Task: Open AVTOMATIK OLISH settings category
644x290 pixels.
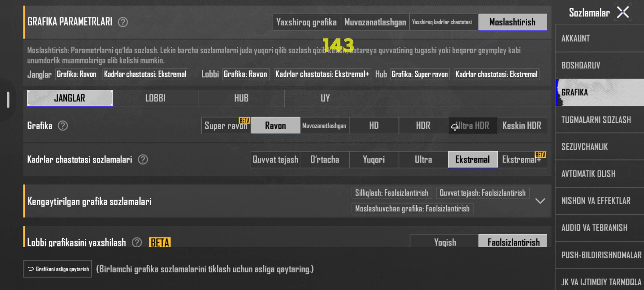Action: click(x=599, y=174)
